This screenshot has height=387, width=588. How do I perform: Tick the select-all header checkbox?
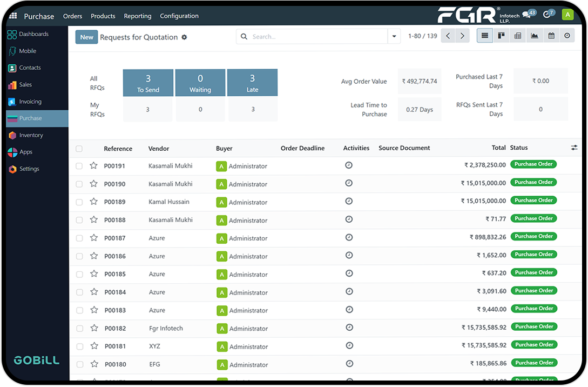79,149
